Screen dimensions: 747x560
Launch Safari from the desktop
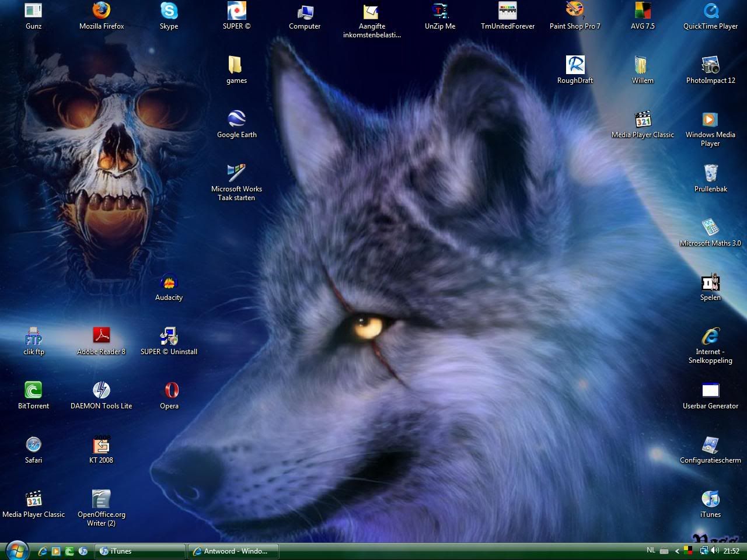pyautogui.click(x=33, y=450)
